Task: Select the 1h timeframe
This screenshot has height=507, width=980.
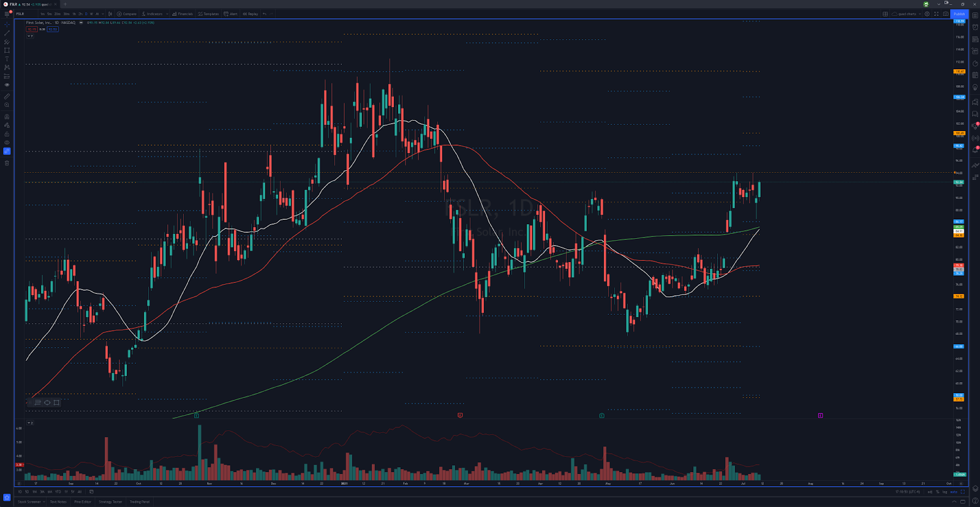Action: (x=74, y=13)
